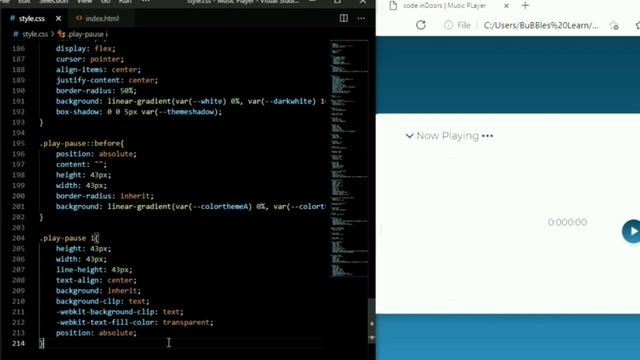
Task: Click the 'cursor: pointer;' line
Action: [90, 59]
